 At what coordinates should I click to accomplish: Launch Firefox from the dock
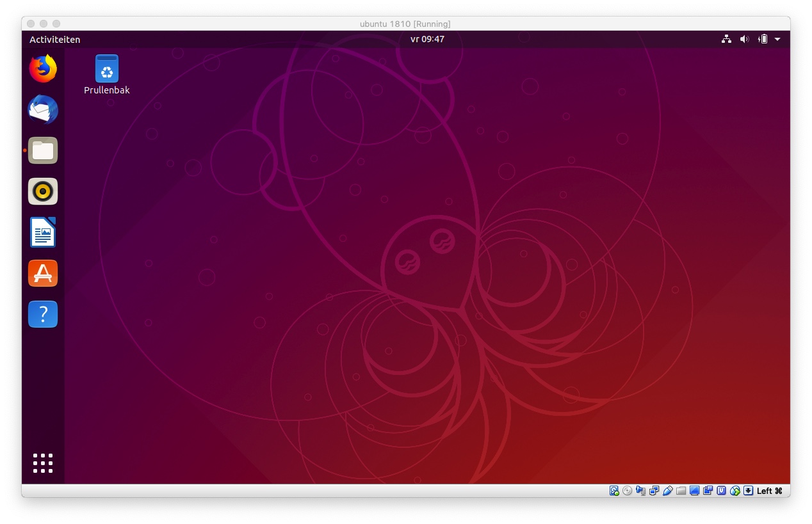43,69
